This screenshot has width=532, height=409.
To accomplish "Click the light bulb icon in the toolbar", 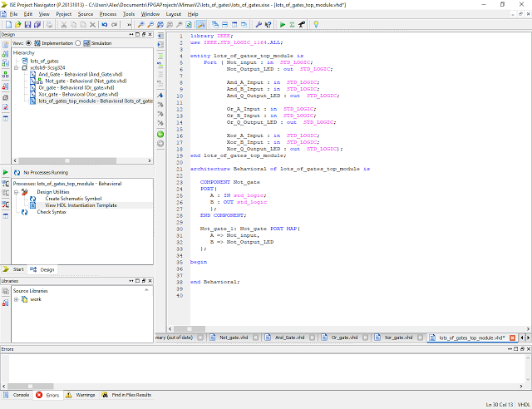I will click(x=317, y=25).
